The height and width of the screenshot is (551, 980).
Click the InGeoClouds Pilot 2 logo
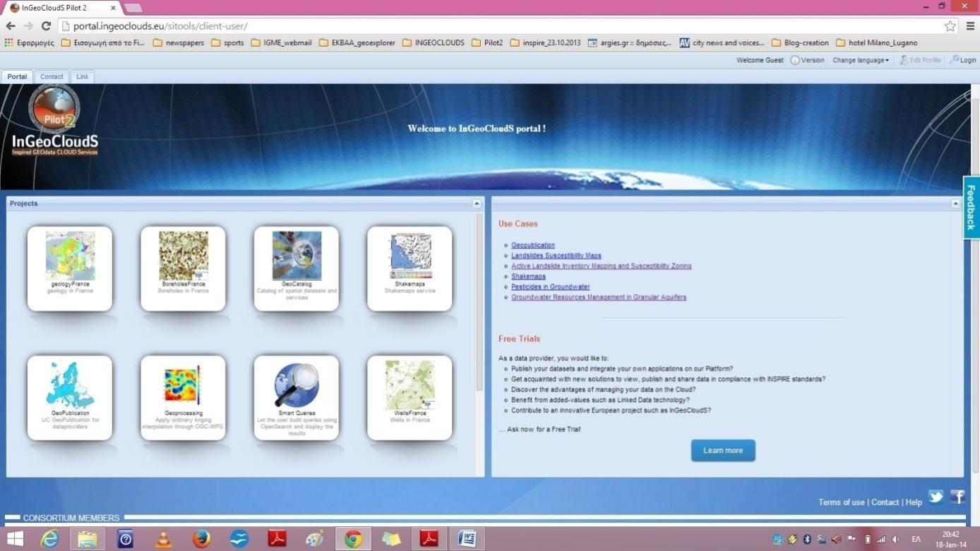(54, 120)
